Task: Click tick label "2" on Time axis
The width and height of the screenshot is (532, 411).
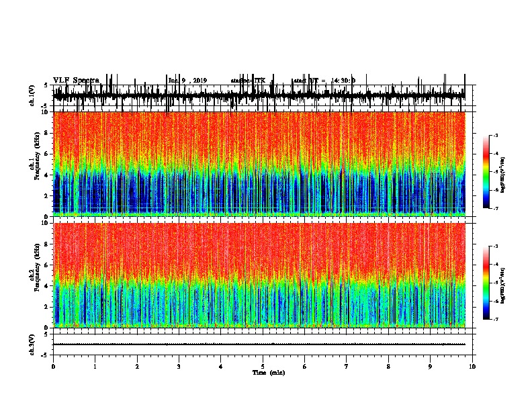Action: pos(137,367)
